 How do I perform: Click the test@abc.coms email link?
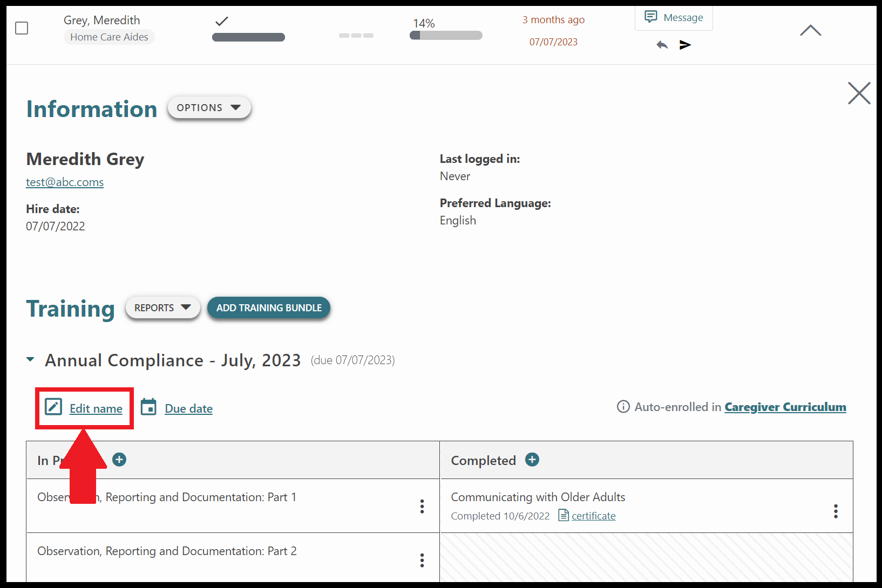point(65,182)
